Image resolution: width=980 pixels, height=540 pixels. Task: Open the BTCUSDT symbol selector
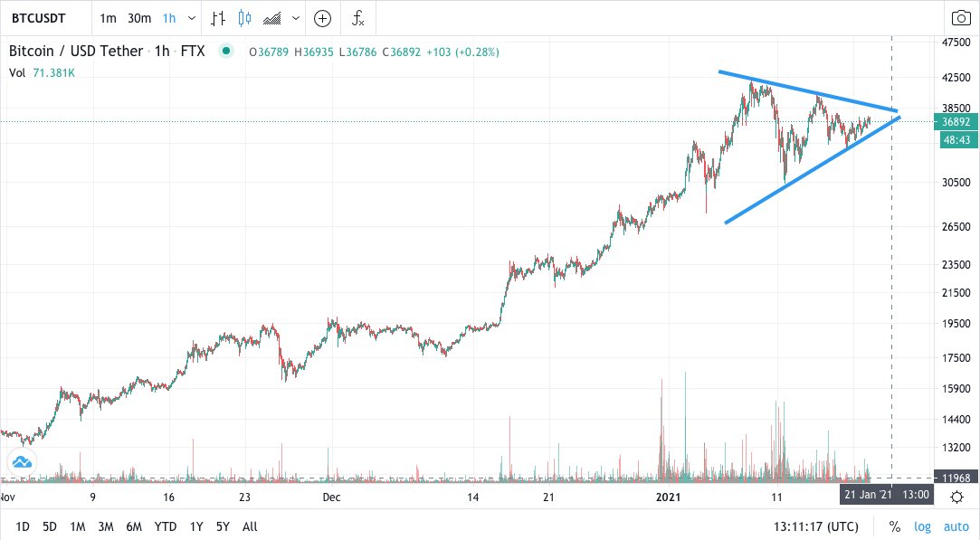[38, 17]
